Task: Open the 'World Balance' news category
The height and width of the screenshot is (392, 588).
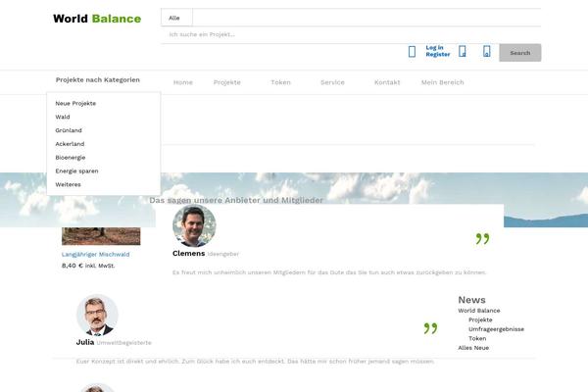Action: [479, 311]
